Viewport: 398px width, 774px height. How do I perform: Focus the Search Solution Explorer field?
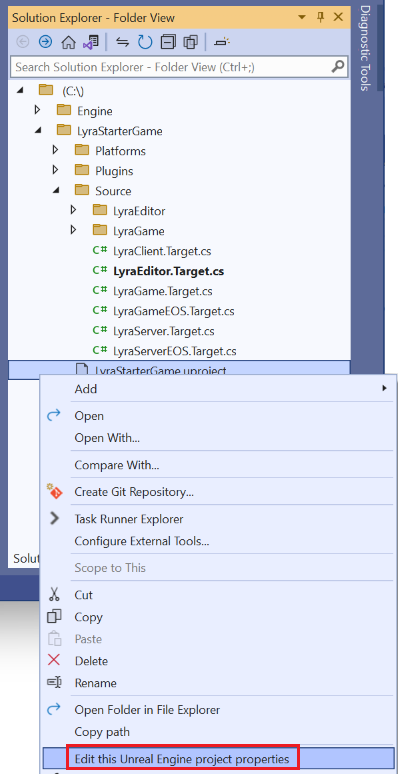pos(179,67)
